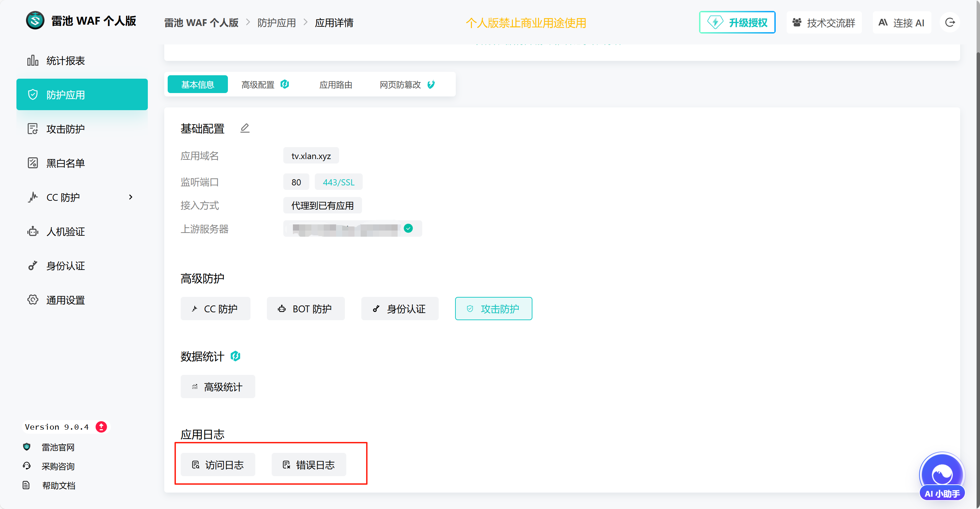
Task: Switch to the 高级配置 tab
Action: pos(266,84)
